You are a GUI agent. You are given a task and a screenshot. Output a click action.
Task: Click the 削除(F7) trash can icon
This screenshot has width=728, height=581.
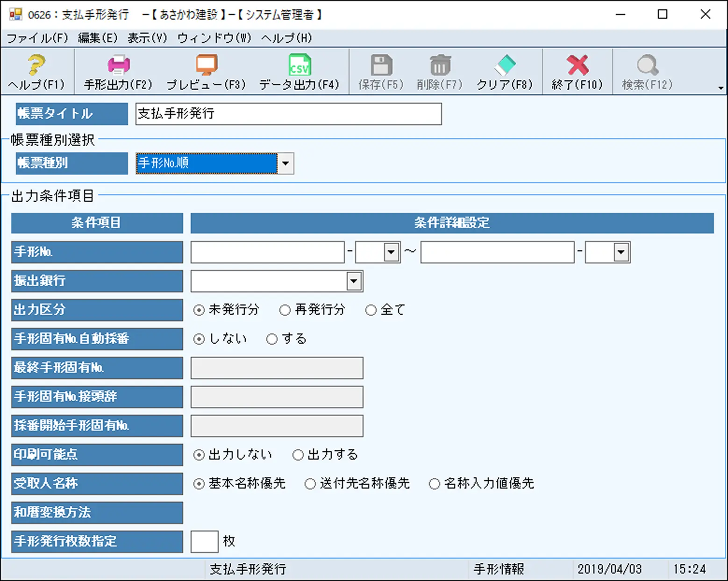click(439, 65)
